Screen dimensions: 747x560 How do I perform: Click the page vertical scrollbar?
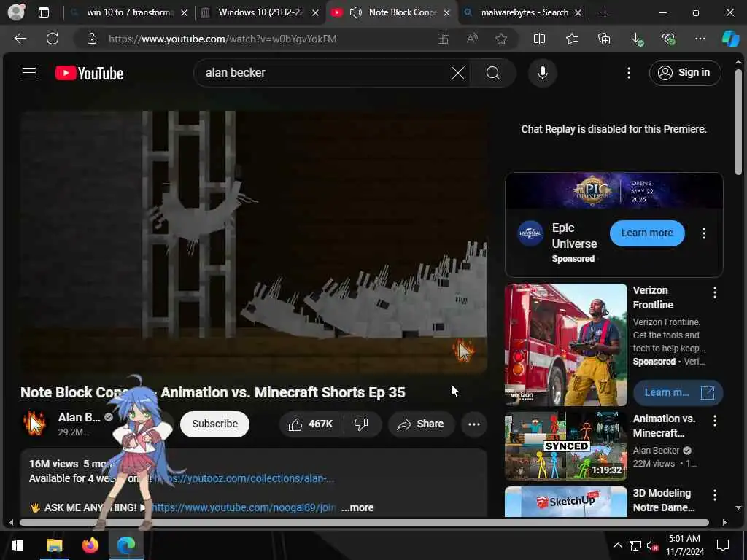738,122
